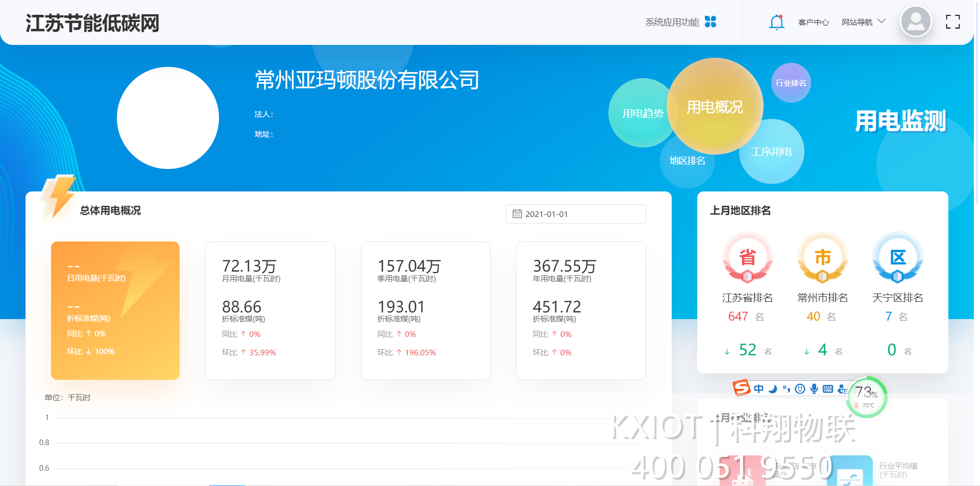Open the emoji smiley in IME bar
Viewport: 980px width, 486px height.
pyautogui.click(x=800, y=389)
